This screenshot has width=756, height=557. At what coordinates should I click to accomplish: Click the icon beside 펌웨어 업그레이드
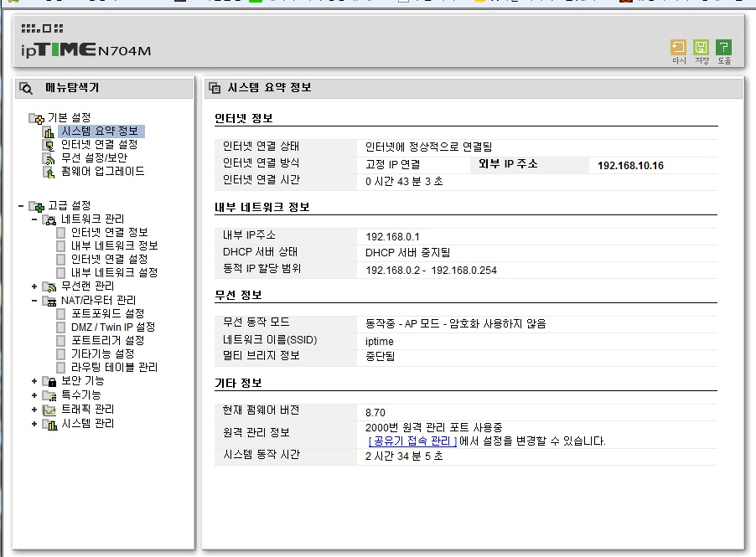49,172
